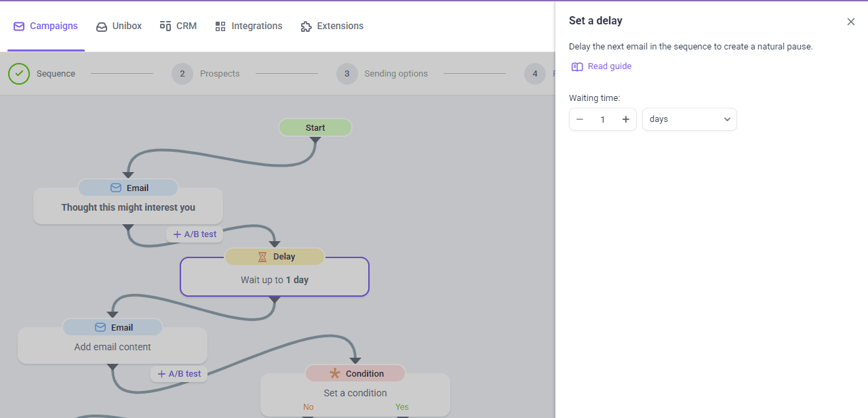Click the envelope icon on second Email node
Screen dimensions: 868x418
point(100,327)
